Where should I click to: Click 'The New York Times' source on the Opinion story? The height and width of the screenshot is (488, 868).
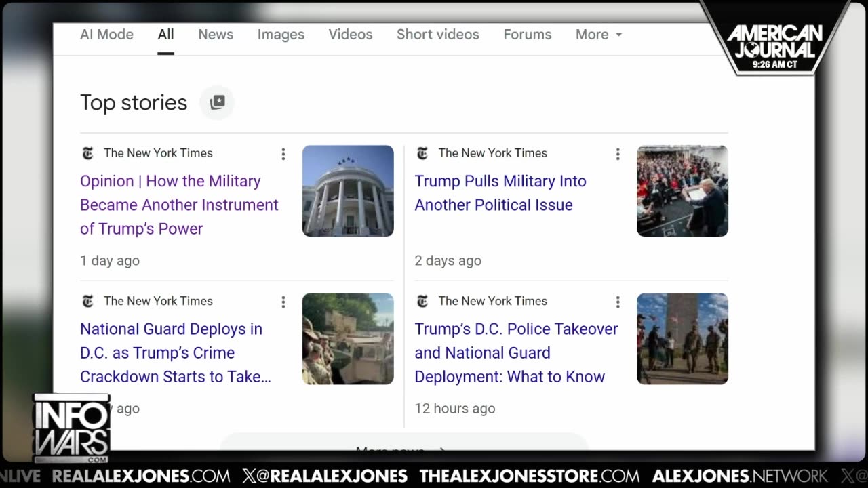tap(158, 153)
